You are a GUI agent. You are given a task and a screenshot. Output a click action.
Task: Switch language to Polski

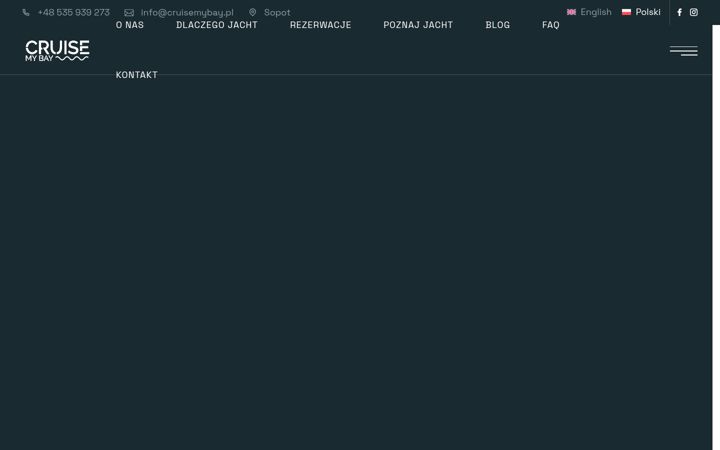[648, 12]
